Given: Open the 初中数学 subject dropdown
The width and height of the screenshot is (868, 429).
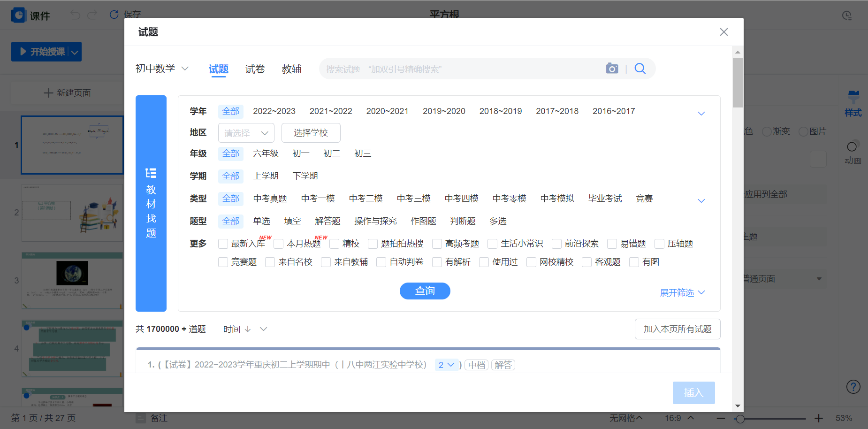Looking at the screenshot, I should click(x=162, y=69).
